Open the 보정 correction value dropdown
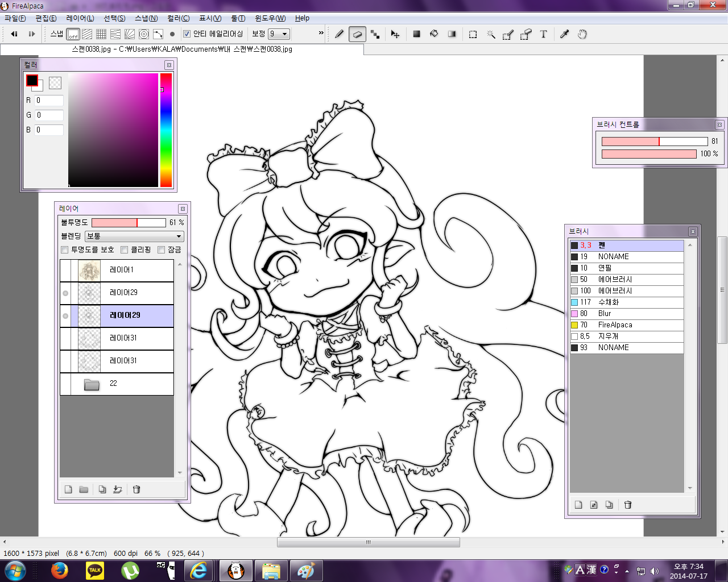The width and height of the screenshot is (728, 582). pyautogui.click(x=279, y=34)
